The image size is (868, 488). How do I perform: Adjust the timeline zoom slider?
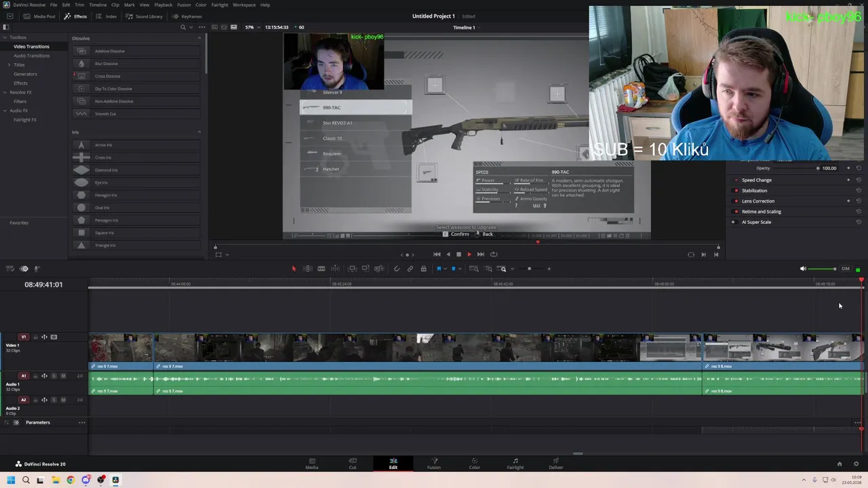coord(530,269)
